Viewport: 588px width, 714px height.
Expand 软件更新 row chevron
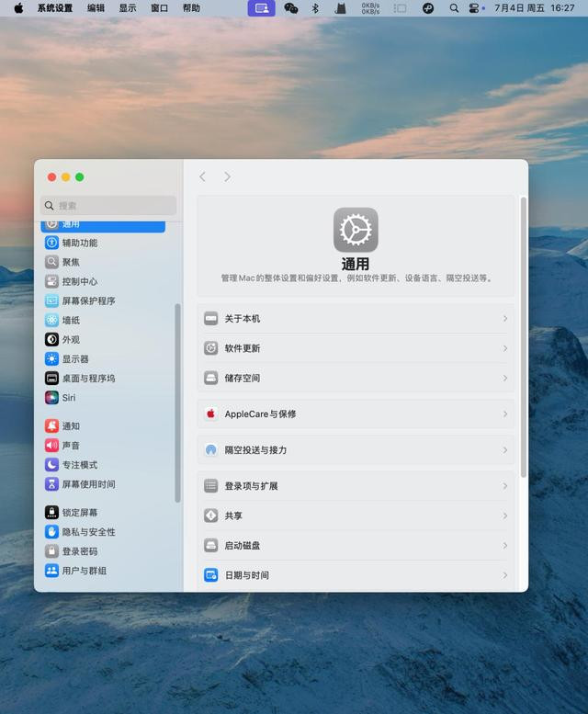pos(505,348)
